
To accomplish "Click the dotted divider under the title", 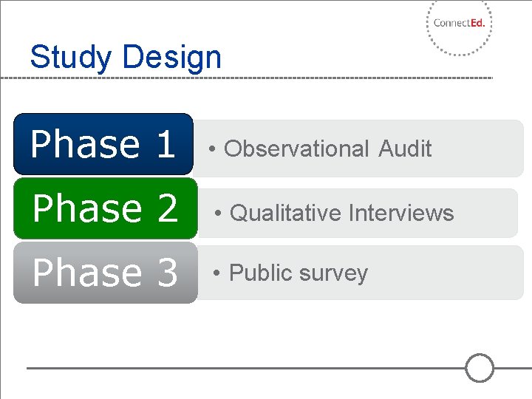I will tap(244, 78).
